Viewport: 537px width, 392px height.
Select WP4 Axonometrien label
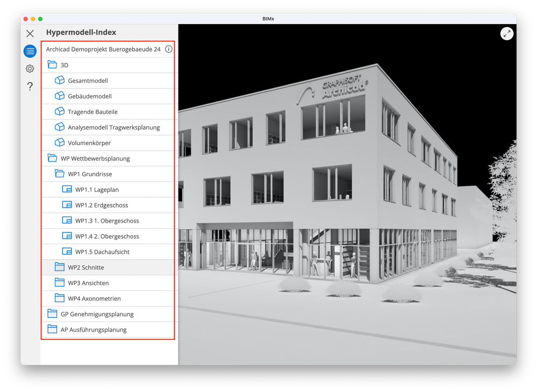click(x=94, y=299)
